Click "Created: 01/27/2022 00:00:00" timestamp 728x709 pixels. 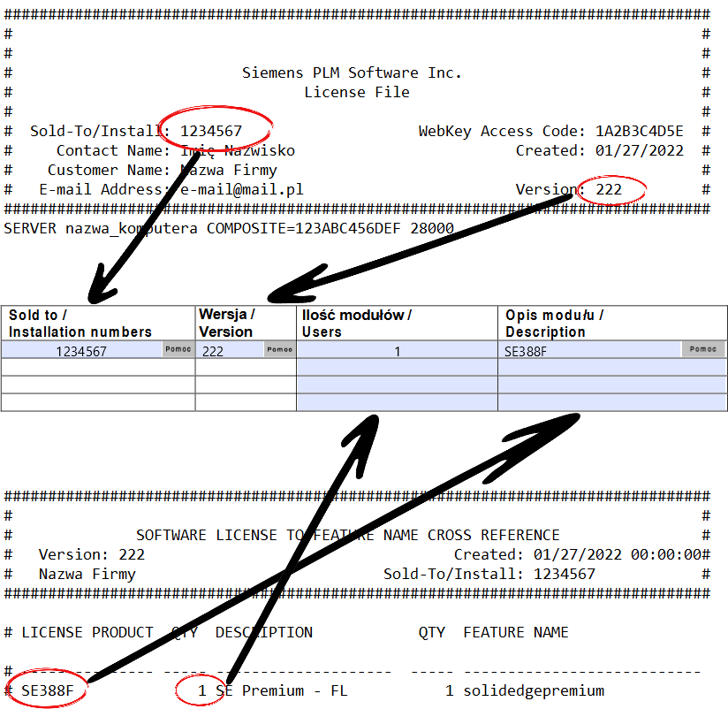coord(578,555)
